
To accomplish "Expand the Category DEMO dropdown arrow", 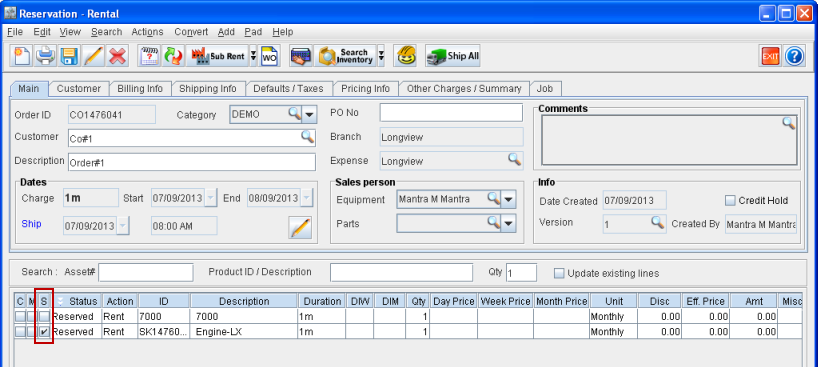I will pyautogui.click(x=309, y=114).
